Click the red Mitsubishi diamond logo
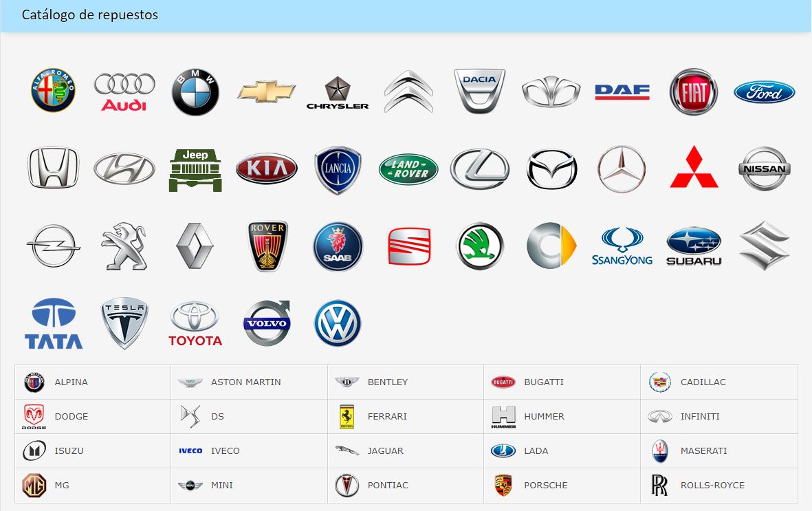Image resolution: width=812 pixels, height=511 pixels. coord(694,168)
